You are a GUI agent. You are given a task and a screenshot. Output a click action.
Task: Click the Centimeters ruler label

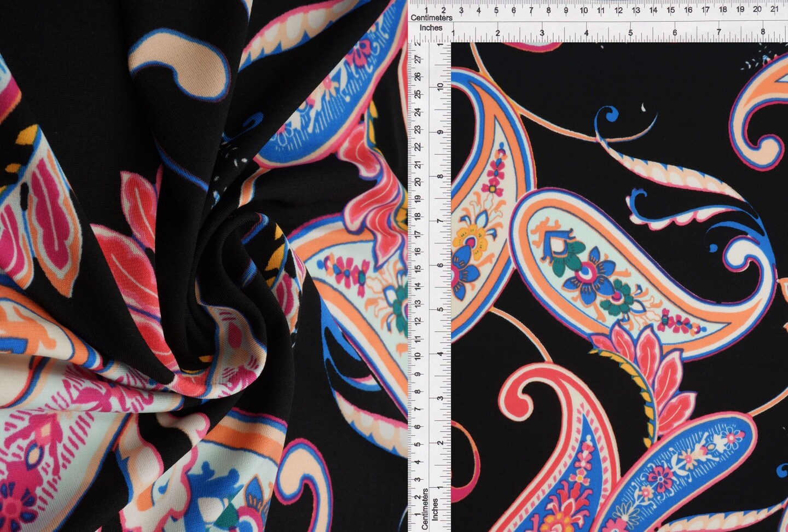432,18
